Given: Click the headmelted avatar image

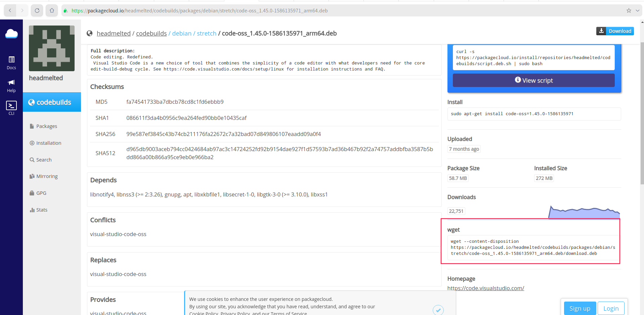Looking at the screenshot, I should pos(52,48).
